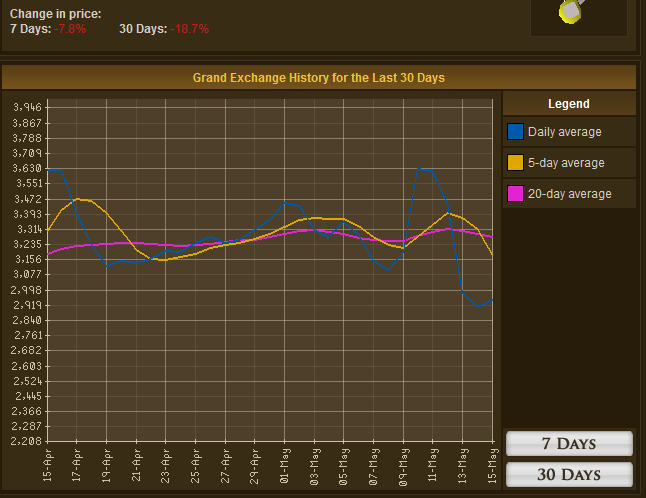
Task: Click the 15-May x-axis date label
Action: tap(492, 465)
